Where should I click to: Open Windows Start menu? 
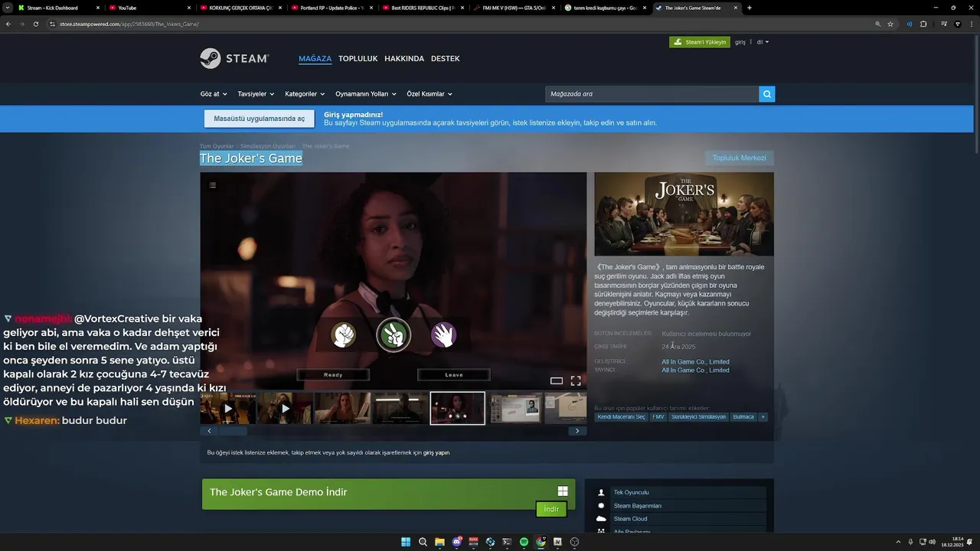[x=406, y=542]
